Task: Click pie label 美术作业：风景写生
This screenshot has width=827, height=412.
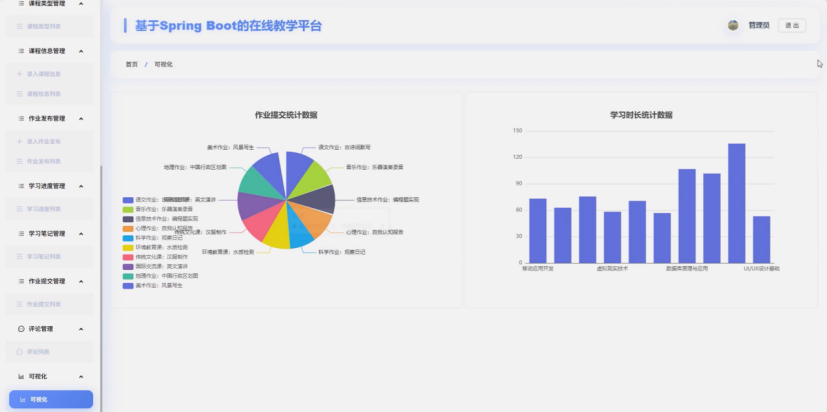Action: 230,147
